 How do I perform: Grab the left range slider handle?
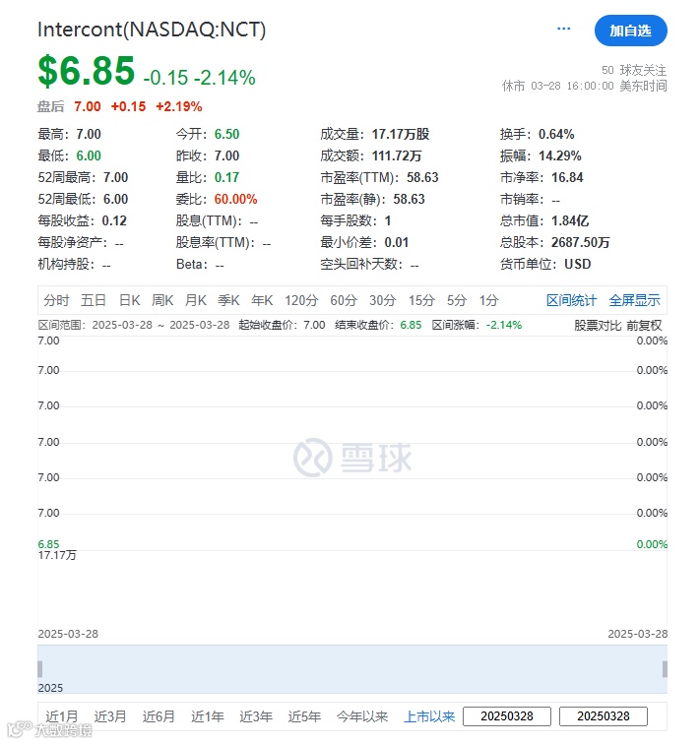[x=39, y=669]
